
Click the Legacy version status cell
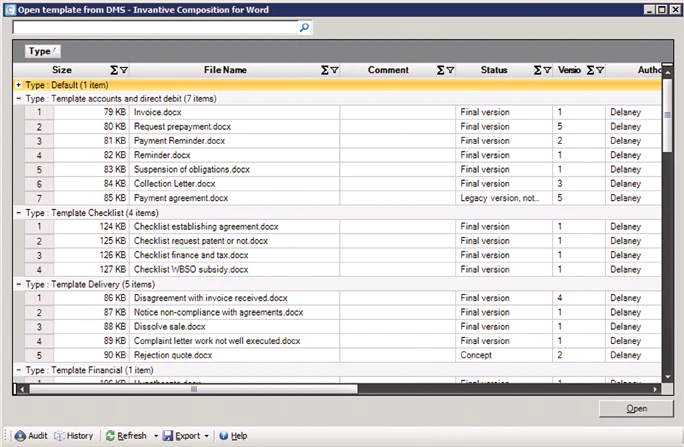[x=504, y=198]
